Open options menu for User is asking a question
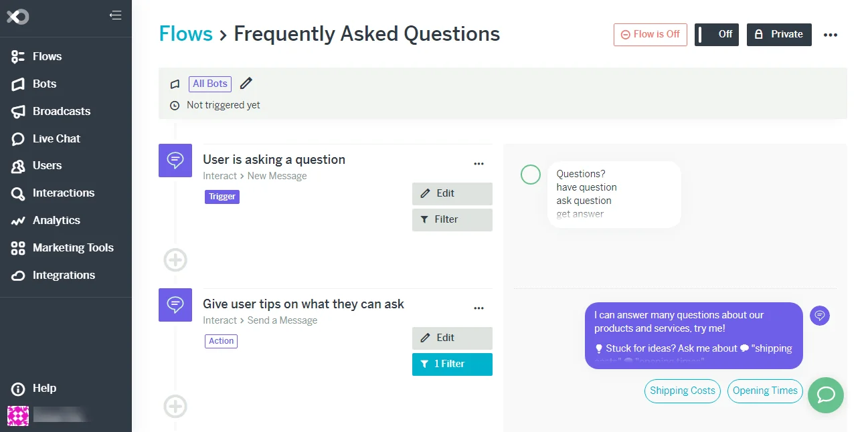The image size is (868, 432). click(479, 163)
